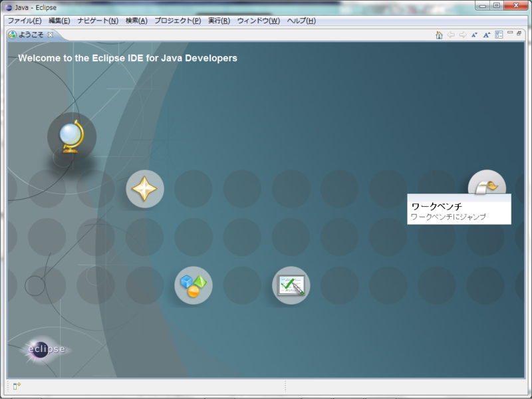Reduce font size with the small A icon
Image resolution: width=532 pixels, height=399 pixels.
pos(475,35)
